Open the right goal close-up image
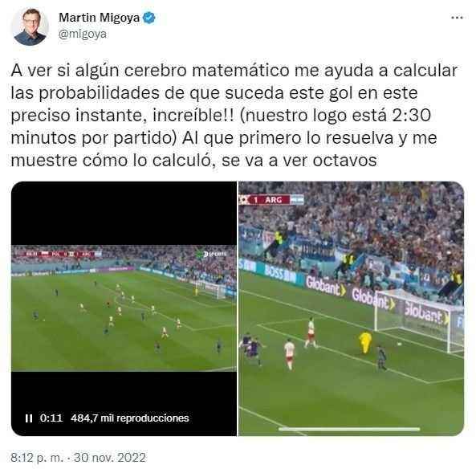 [351, 308]
